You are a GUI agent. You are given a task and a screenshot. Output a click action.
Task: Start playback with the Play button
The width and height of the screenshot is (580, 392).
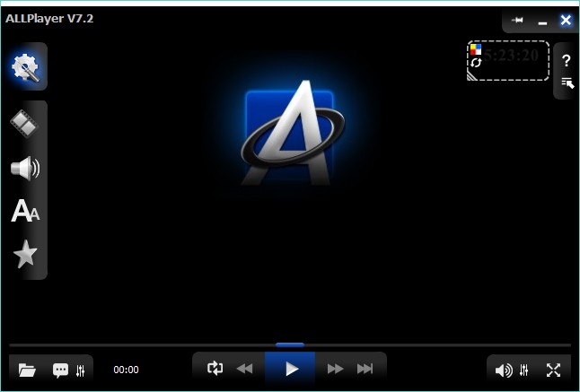(290, 369)
